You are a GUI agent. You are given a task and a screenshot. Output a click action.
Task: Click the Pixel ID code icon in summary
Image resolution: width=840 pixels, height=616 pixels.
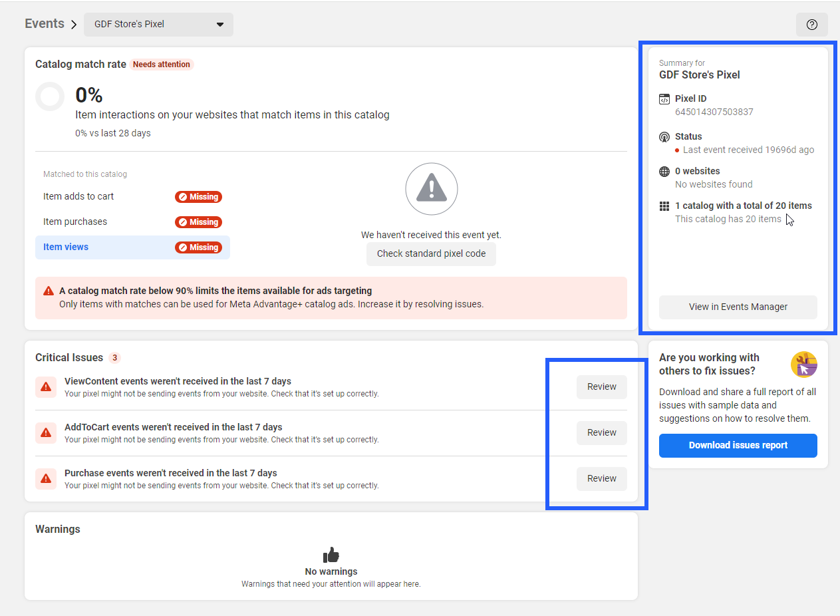(664, 98)
